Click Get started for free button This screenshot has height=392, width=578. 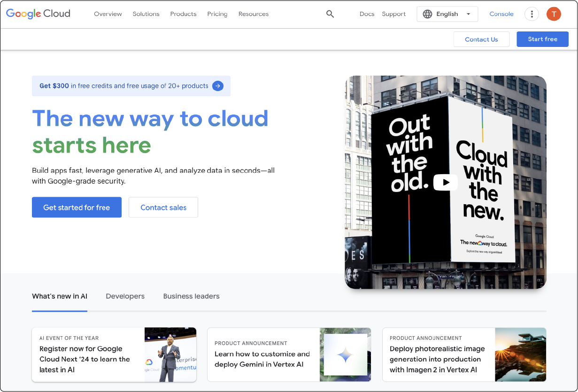tap(77, 208)
